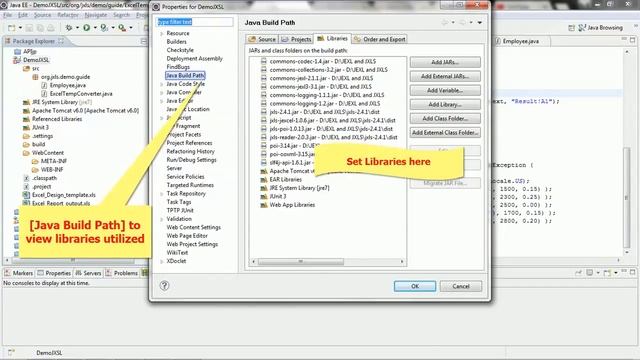Click the Web App Libraries icon

click(x=264, y=205)
